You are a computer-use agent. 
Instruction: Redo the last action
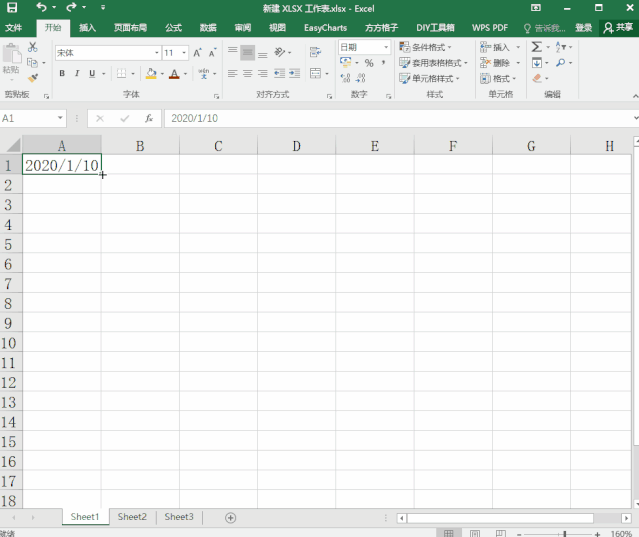click(x=71, y=7)
